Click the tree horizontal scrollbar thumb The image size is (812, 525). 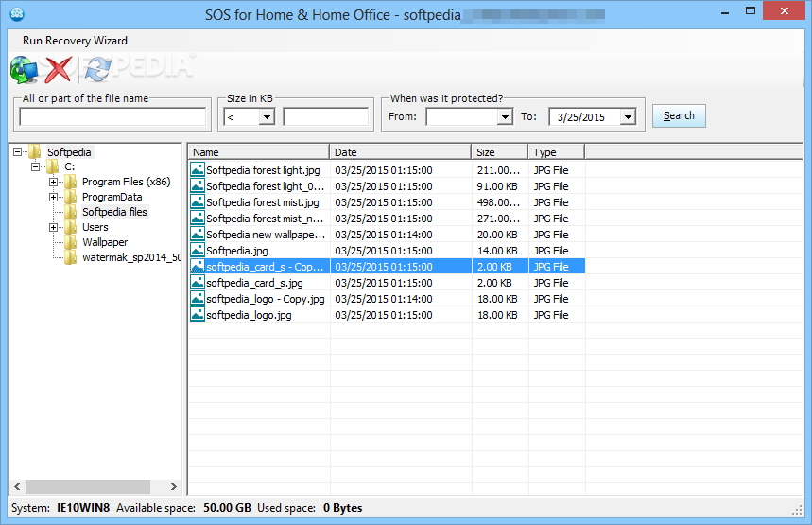click(88, 486)
